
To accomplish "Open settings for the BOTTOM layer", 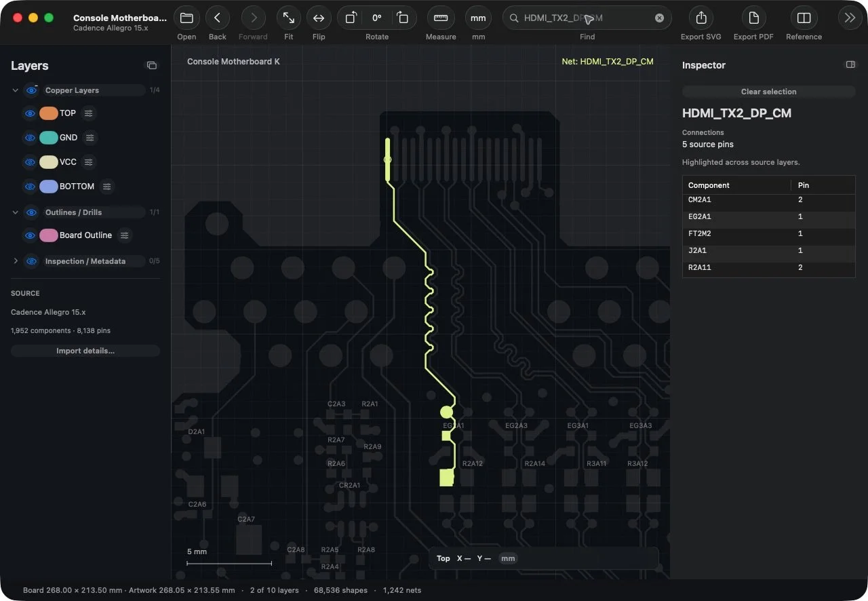I will point(106,187).
